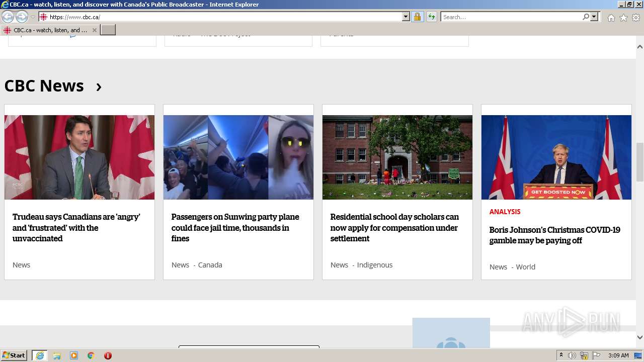Click News label under Residential school story
Image resolution: width=644 pixels, height=362 pixels.
(339, 265)
